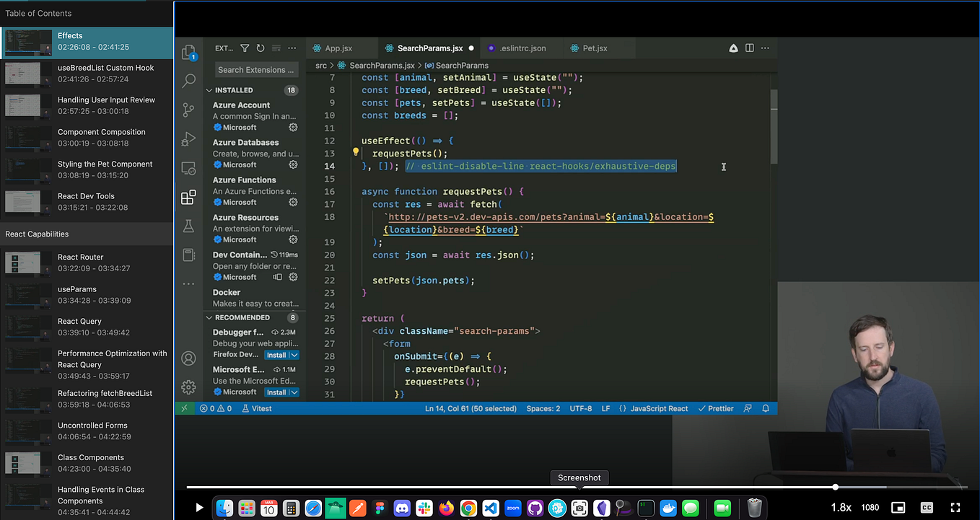The height and width of the screenshot is (520, 980).
Task: Open the Testing flask icon
Action: [188, 226]
